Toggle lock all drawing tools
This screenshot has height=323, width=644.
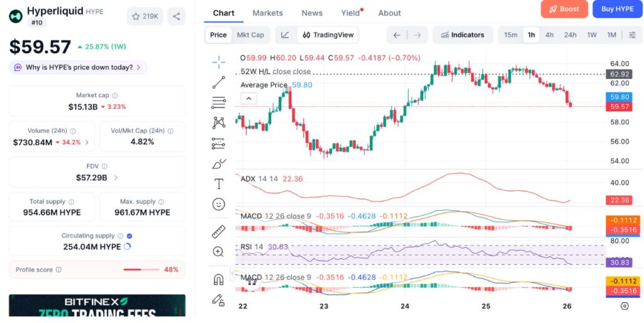[x=218, y=300]
